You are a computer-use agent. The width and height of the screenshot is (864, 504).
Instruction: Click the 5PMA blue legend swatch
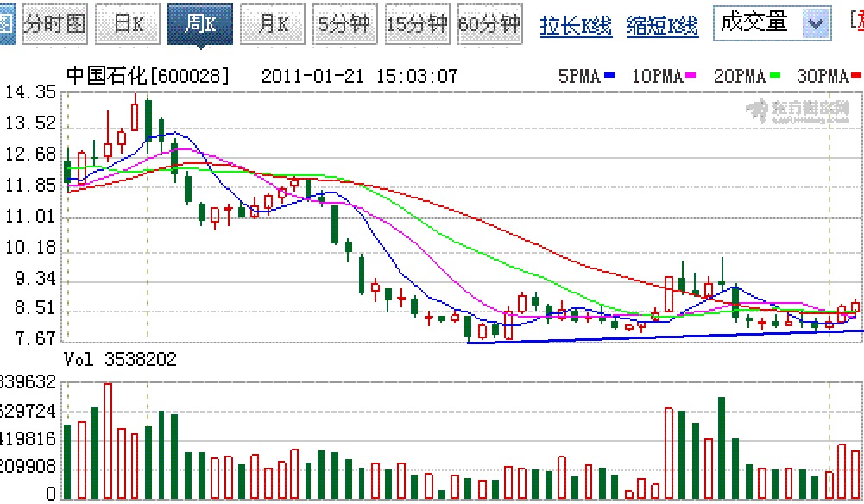609,75
